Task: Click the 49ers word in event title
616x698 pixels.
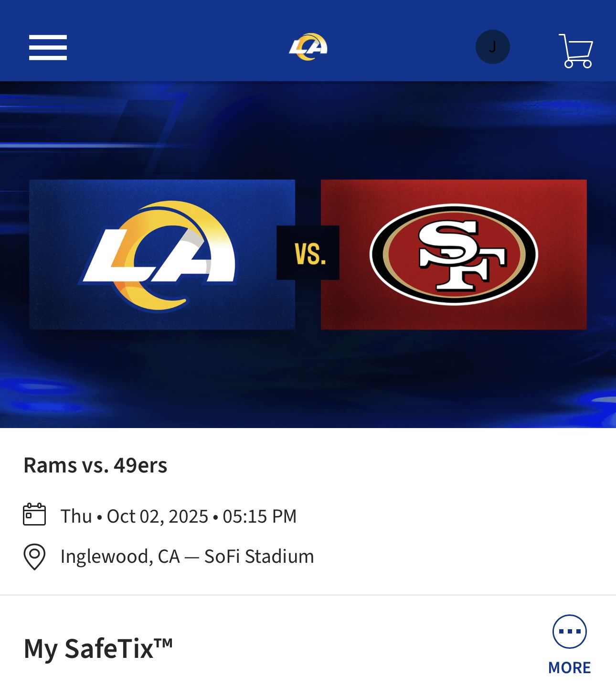Action: [x=140, y=465]
